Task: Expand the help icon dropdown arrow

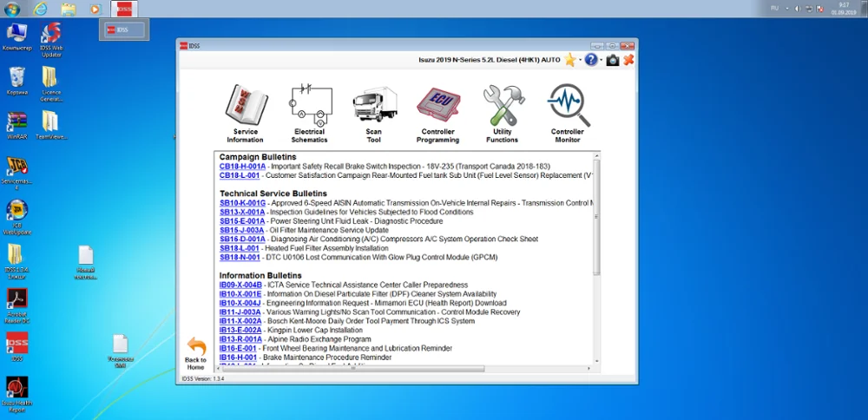Action: 602,61
